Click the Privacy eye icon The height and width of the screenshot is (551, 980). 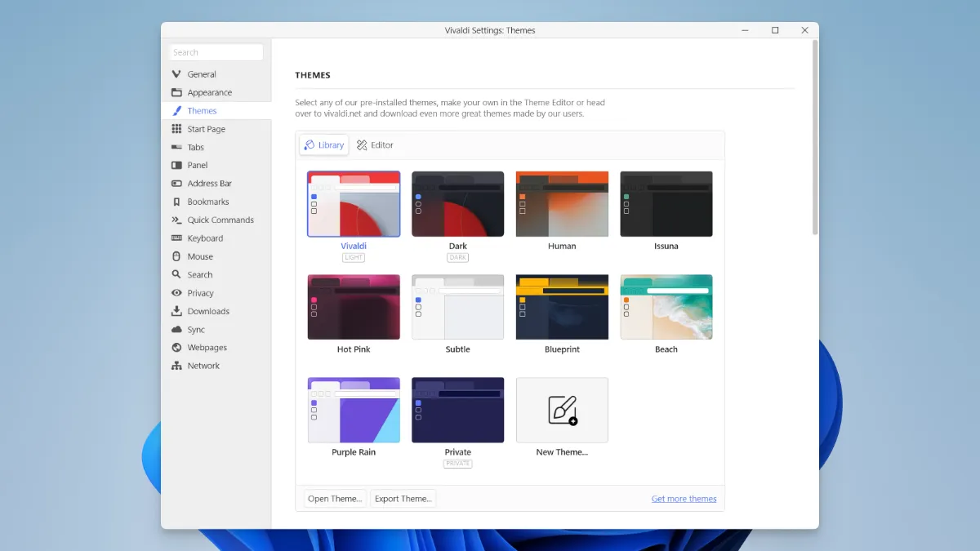coord(176,293)
